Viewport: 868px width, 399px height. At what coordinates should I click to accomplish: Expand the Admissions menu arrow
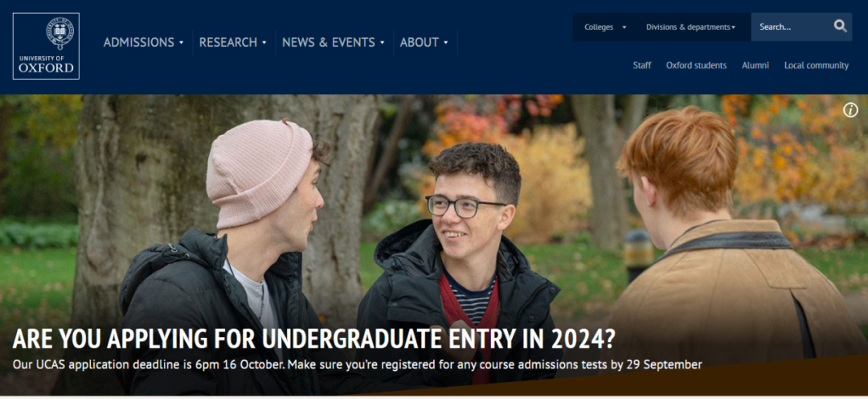pyautogui.click(x=181, y=43)
